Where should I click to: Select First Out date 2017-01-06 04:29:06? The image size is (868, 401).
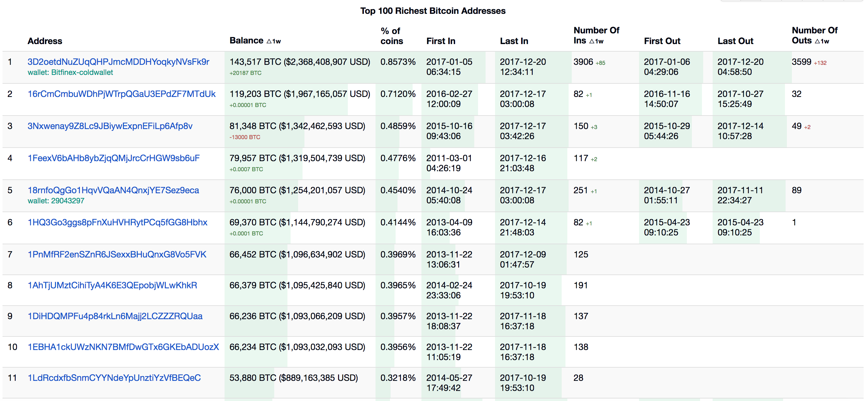[667, 67]
